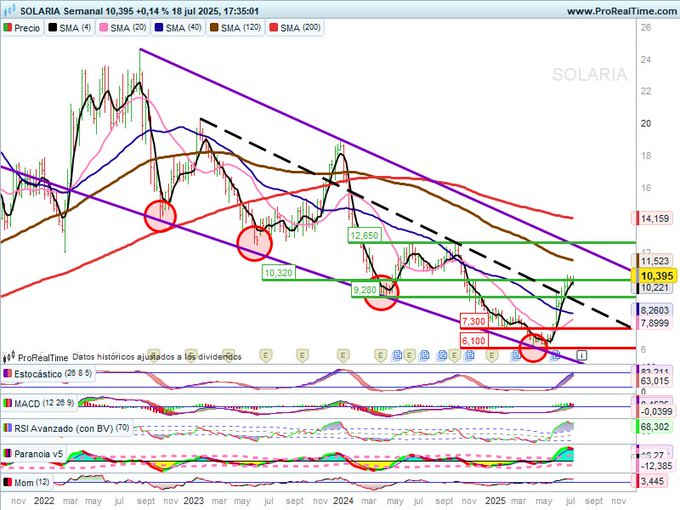Click the SOLARIA Semanal header title
Screen dimensions: 680x510
tap(61, 11)
